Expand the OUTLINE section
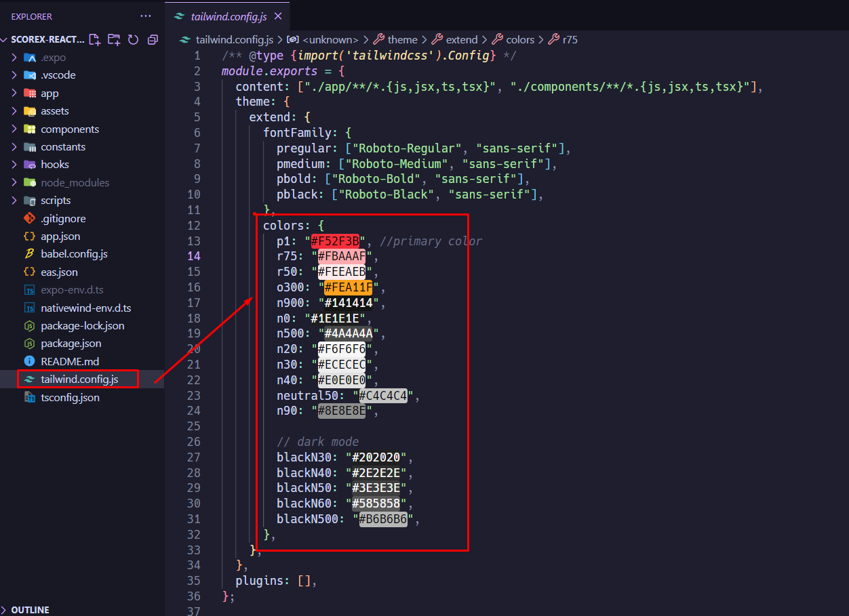 tap(31, 609)
